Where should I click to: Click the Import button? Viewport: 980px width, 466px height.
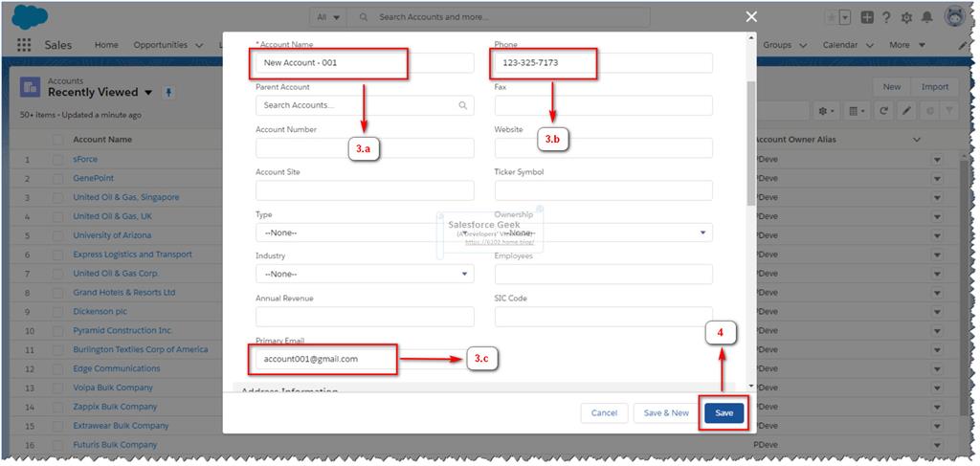click(935, 87)
